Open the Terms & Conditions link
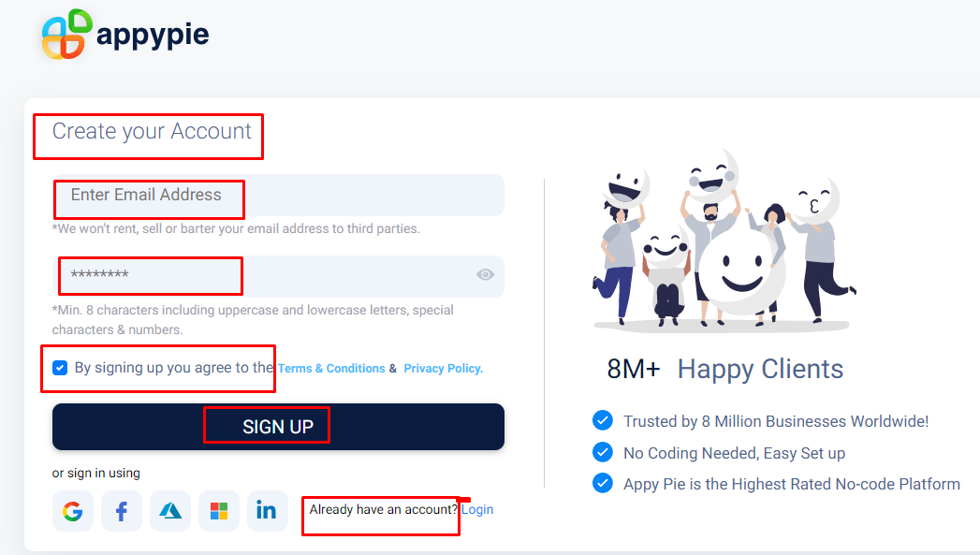 click(x=331, y=368)
